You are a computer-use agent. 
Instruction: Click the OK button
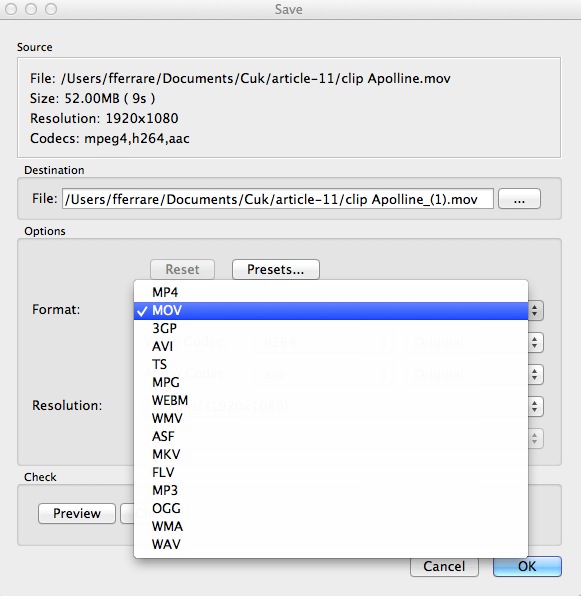[527, 566]
